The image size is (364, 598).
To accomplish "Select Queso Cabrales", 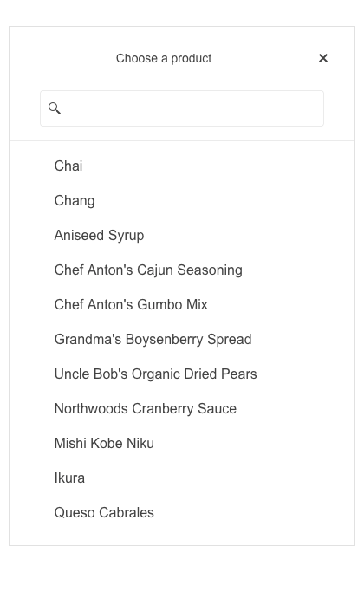I will 182,513.
